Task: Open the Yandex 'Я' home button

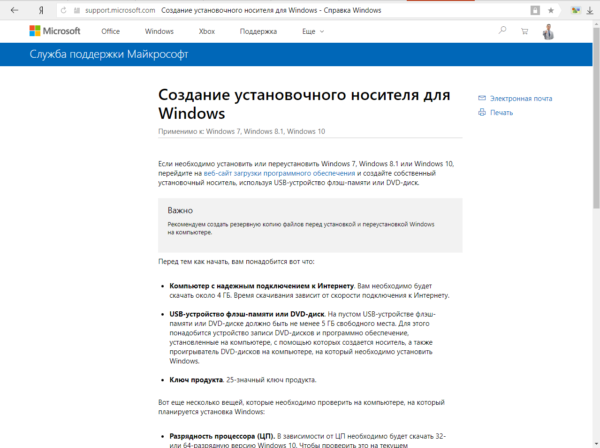Action: [41, 10]
